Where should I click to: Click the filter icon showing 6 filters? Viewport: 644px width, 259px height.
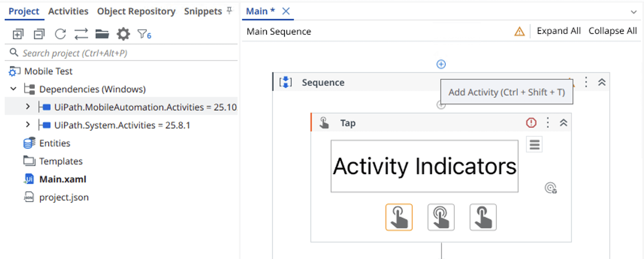coord(143,34)
